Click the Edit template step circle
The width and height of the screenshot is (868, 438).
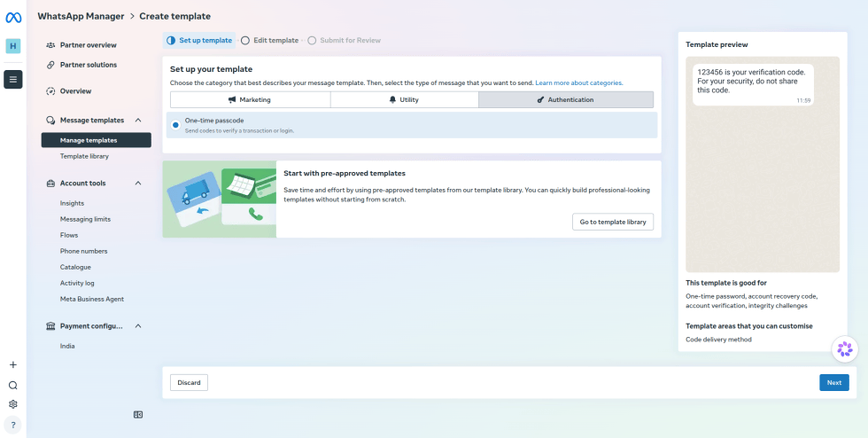click(245, 41)
